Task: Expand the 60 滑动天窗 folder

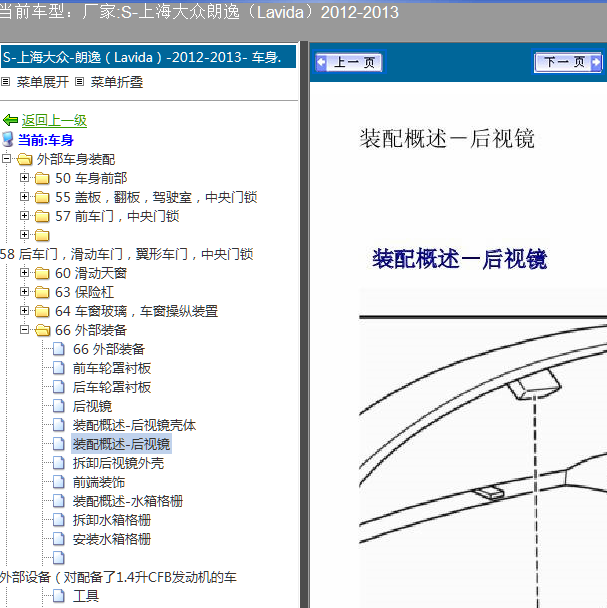Action: pos(24,273)
